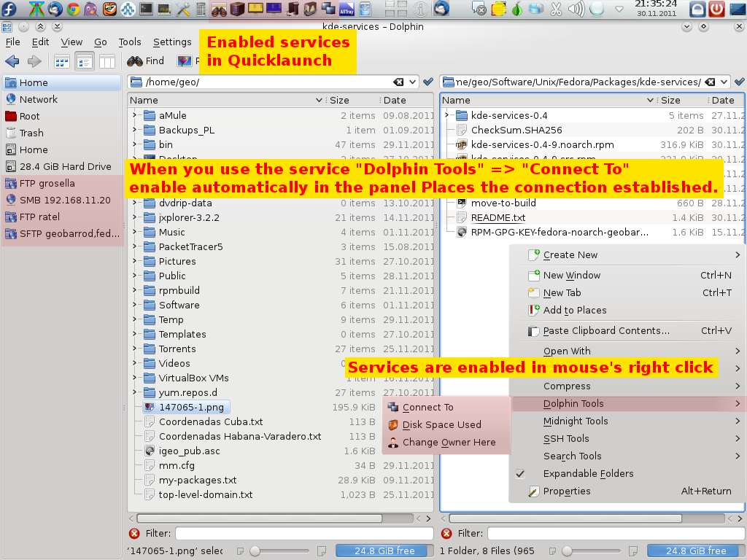The image size is (747, 560).
Task: Click the back navigation arrow
Action: pos(12,61)
